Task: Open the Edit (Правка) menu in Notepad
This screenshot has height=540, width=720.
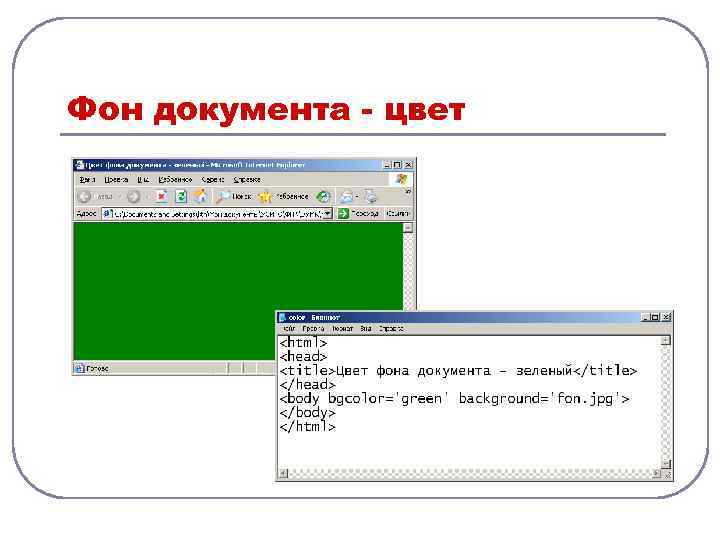Action: pyautogui.click(x=313, y=329)
